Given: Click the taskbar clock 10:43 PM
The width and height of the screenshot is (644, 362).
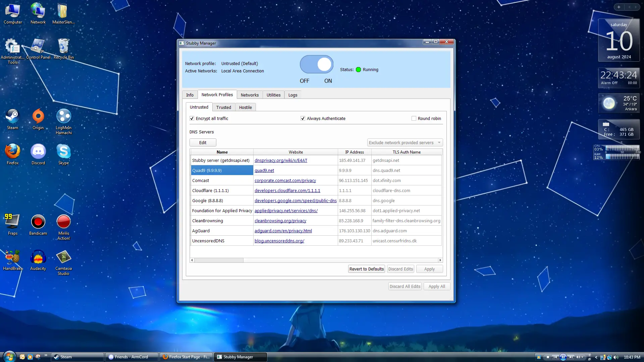Looking at the screenshot, I should [x=632, y=357].
